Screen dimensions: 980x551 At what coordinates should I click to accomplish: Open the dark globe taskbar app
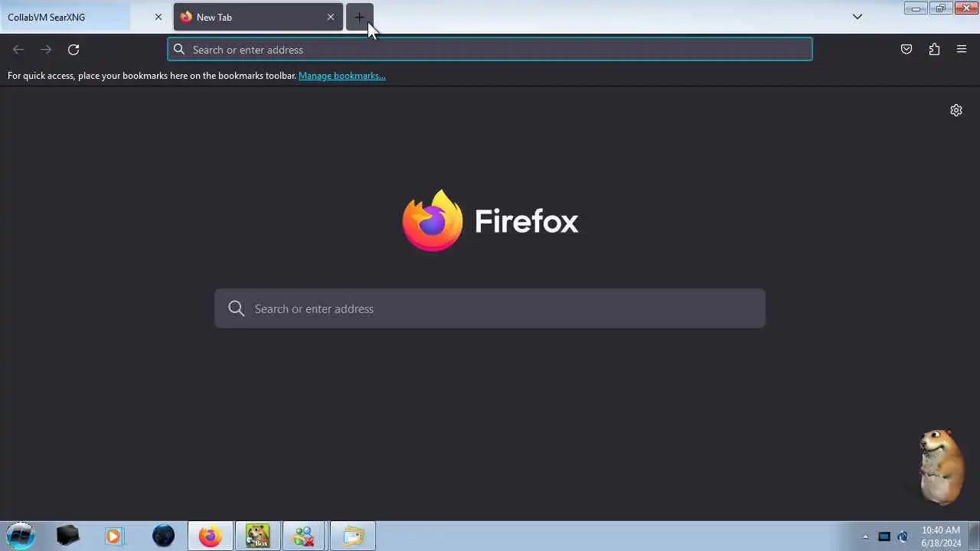click(163, 536)
